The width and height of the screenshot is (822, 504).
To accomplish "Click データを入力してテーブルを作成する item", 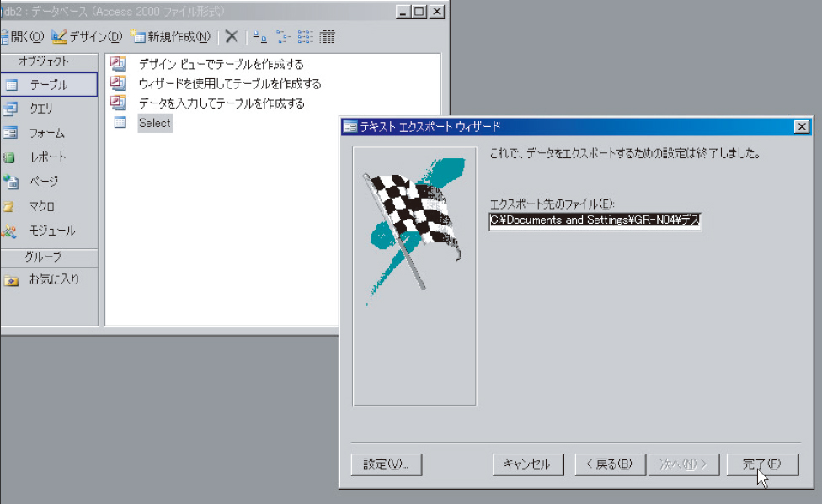I will (x=222, y=103).
